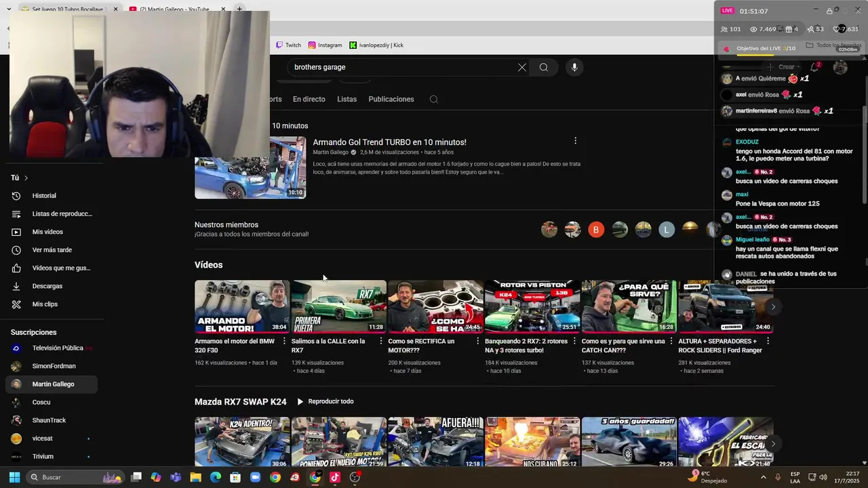The height and width of the screenshot is (488, 868).
Task: Open notifications bell with badge 2
Action: click(814, 67)
